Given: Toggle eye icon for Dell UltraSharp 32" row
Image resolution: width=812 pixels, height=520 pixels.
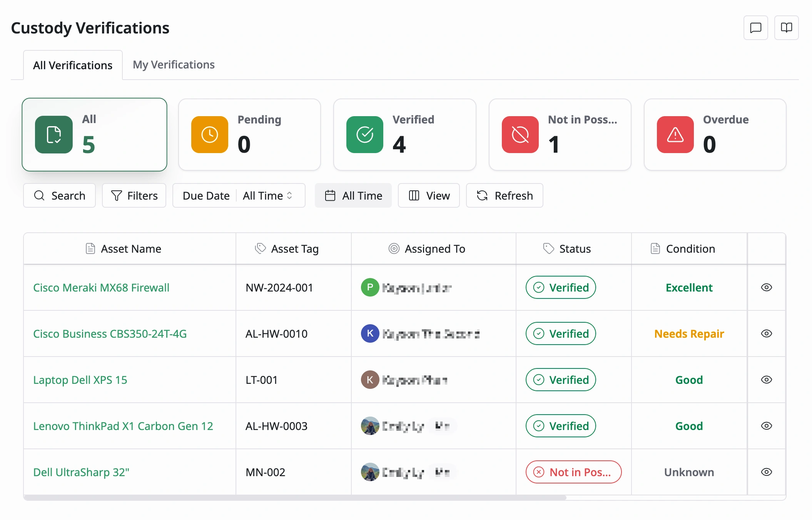Looking at the screenshot, I should pyautogui.click(x=767, y=472).
